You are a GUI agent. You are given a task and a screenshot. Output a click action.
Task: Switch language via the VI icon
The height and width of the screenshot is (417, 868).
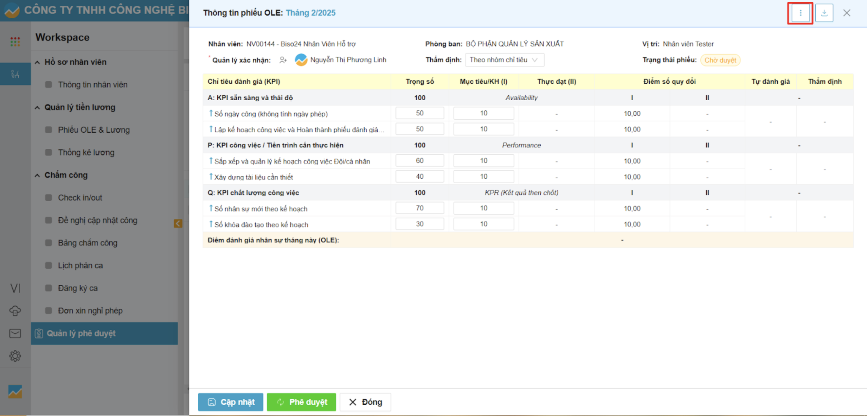15,288
